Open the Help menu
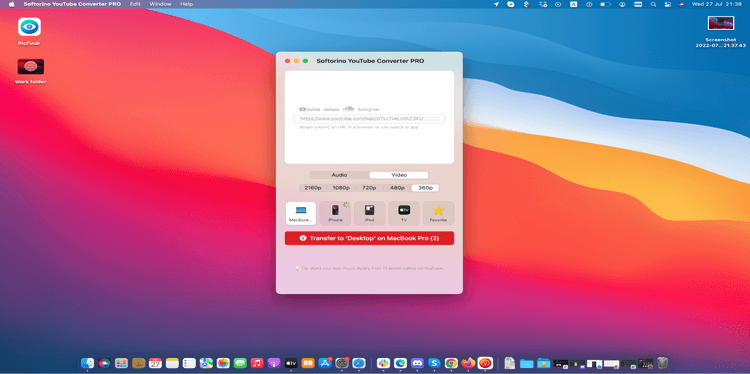Image resolution: width=750 pixels, height=374 pixels. click(187, 4)
